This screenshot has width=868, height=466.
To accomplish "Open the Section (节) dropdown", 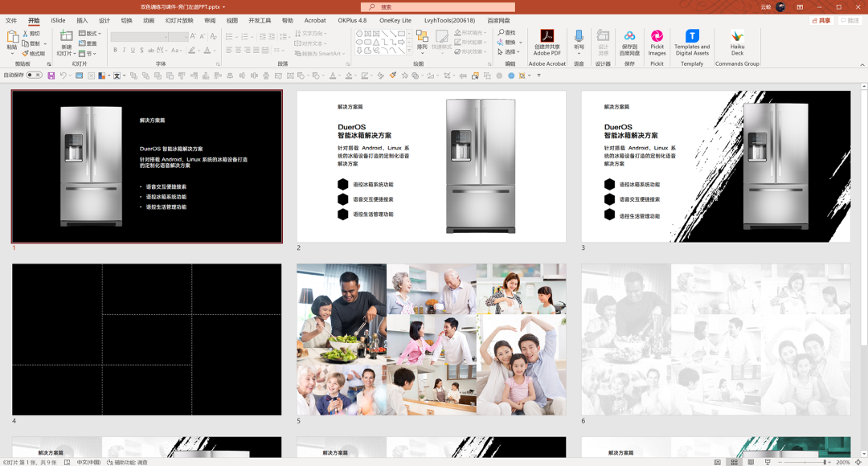I will click(x=88, y=54).
